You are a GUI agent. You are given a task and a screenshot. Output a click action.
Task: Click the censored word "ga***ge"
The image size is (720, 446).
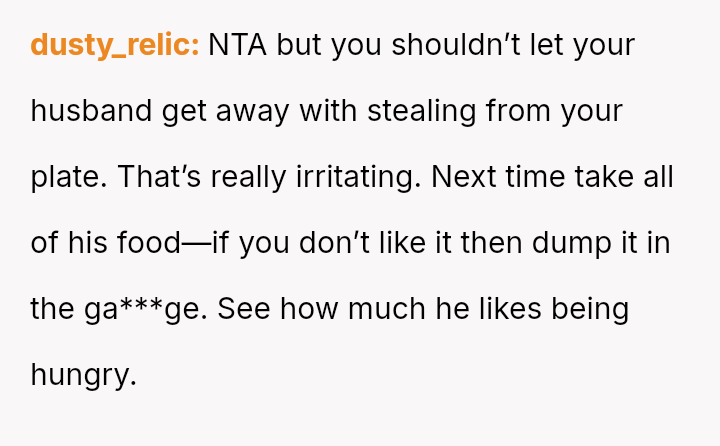click(x=142, y=309)
